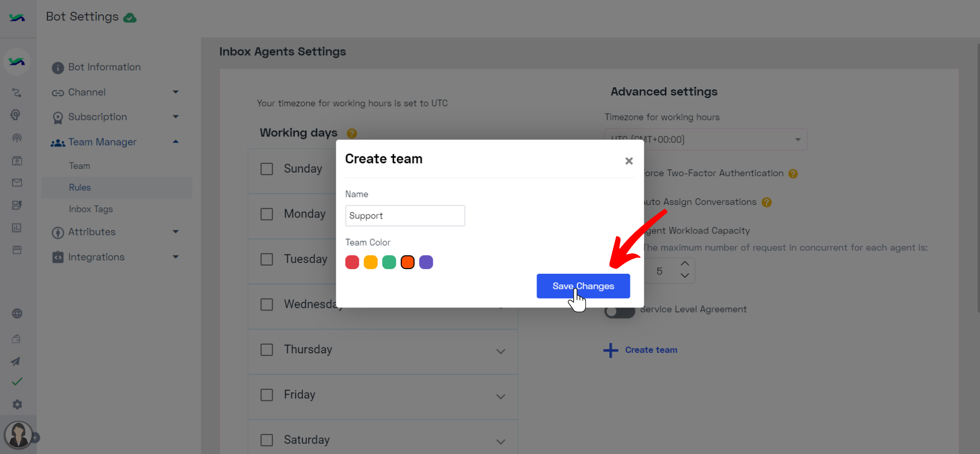Open the Inbox Tags menu item
The height and width of the screenshot is (454, 980).
91,209
